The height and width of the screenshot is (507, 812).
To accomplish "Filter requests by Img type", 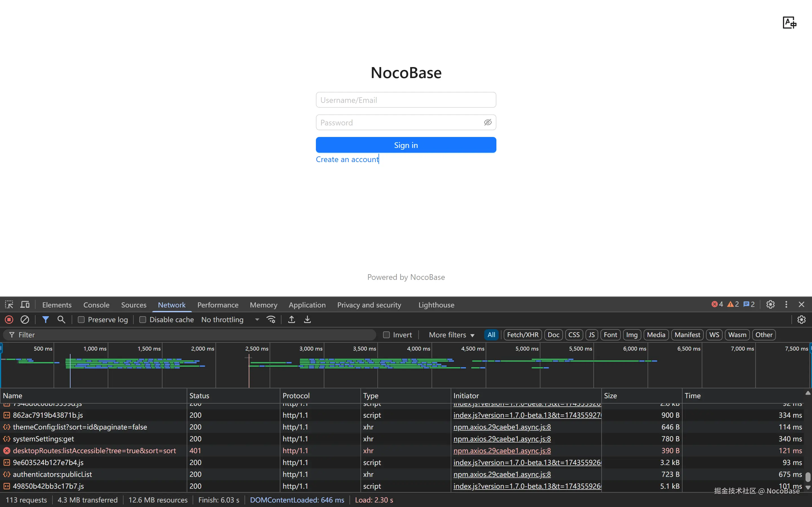I will point(632,335).
